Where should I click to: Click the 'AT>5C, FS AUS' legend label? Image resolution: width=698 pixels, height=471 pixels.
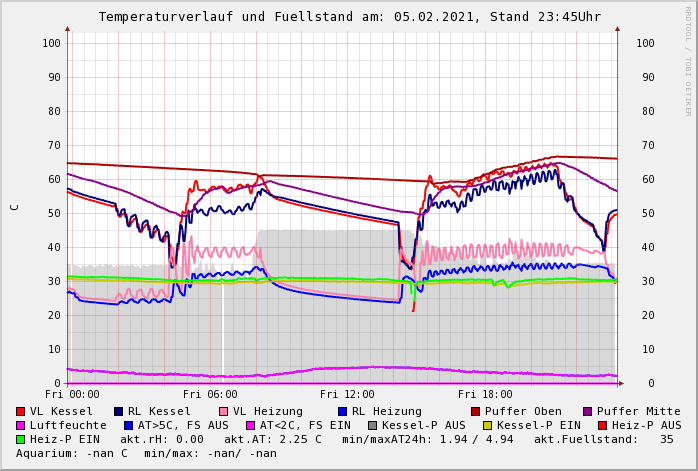pyautogui.click(x=183, y=425)
